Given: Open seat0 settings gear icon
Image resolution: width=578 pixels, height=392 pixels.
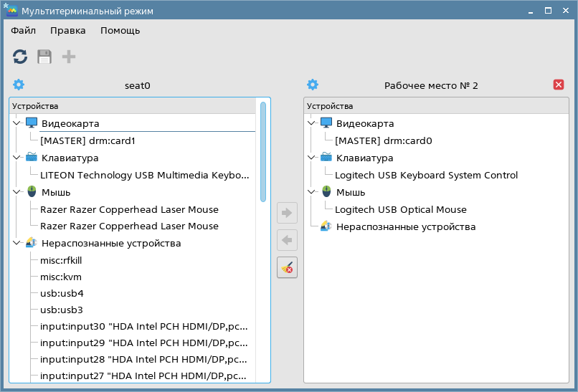Looking at the screenshot, I should coord(19,85).
